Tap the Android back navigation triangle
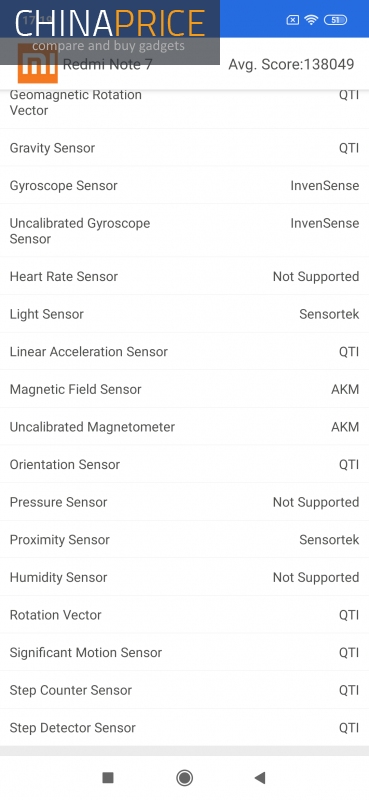Viewport: 369px width, 800px height. [260, 778]
